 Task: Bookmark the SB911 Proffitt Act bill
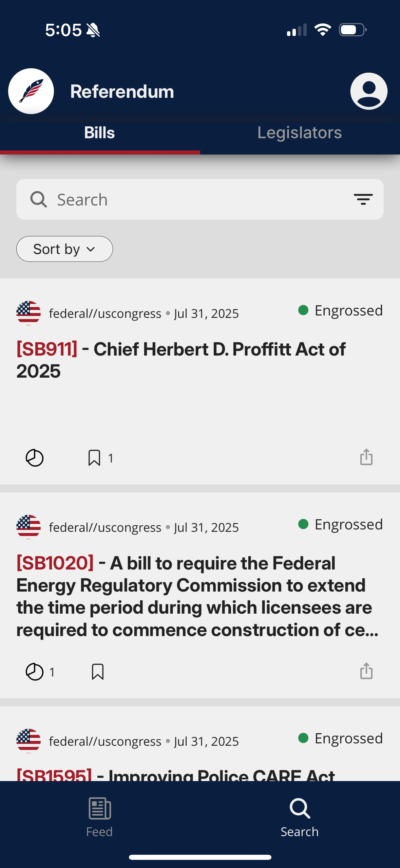[94, 458]
